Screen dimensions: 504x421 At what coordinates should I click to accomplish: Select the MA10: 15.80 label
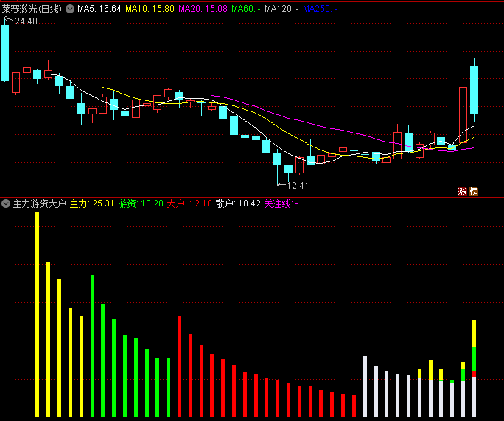coord(150,9)
